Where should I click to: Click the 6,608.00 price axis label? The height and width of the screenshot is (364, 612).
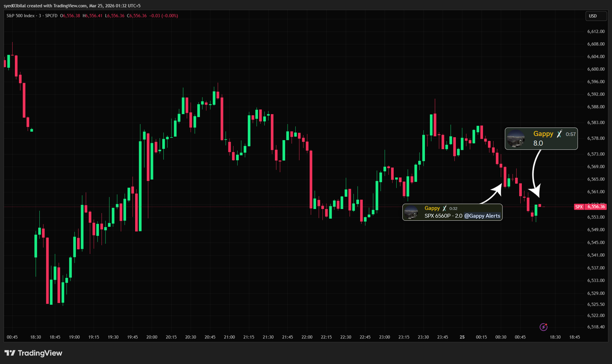click(x=596, y=44)
